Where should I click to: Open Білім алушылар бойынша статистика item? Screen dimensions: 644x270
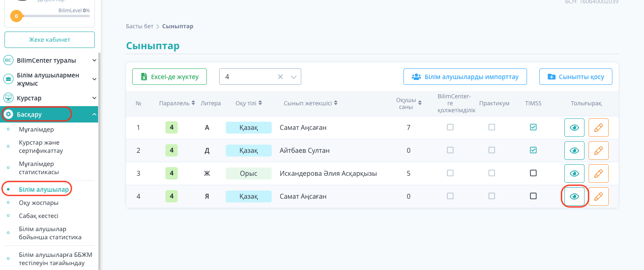click(50, 233)
